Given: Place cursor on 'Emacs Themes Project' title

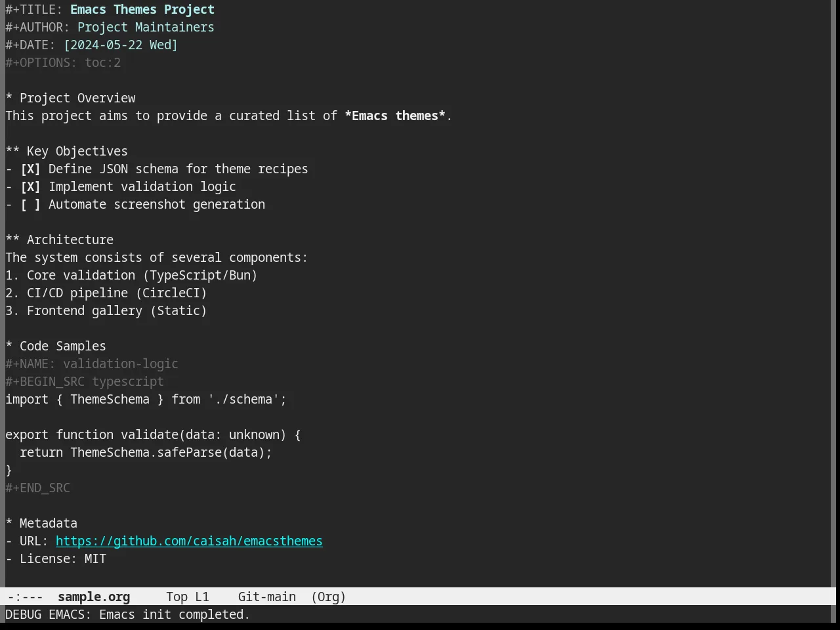Looking at the screenshot, I should pos(142,10).
